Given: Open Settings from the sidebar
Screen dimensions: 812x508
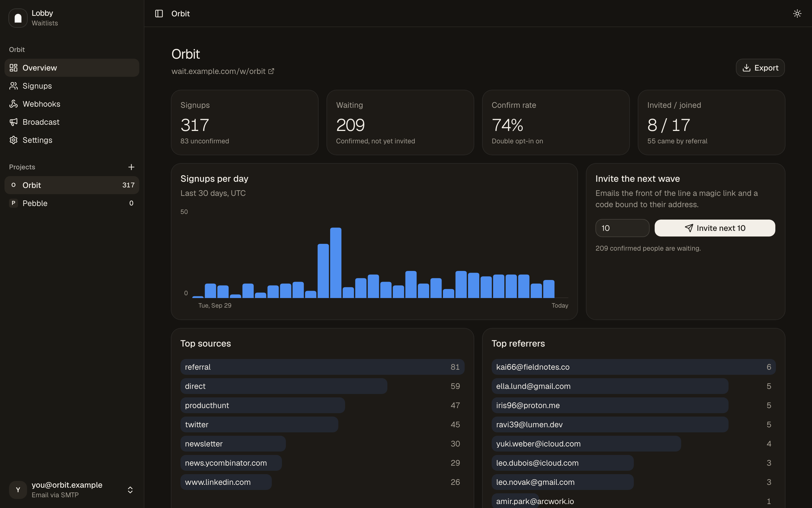Looking at the screenshot, I should pos(72,140).
